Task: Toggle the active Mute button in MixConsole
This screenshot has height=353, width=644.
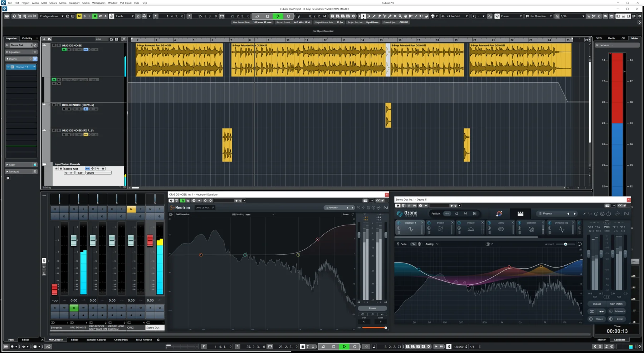Action: [x=131, y=209]
